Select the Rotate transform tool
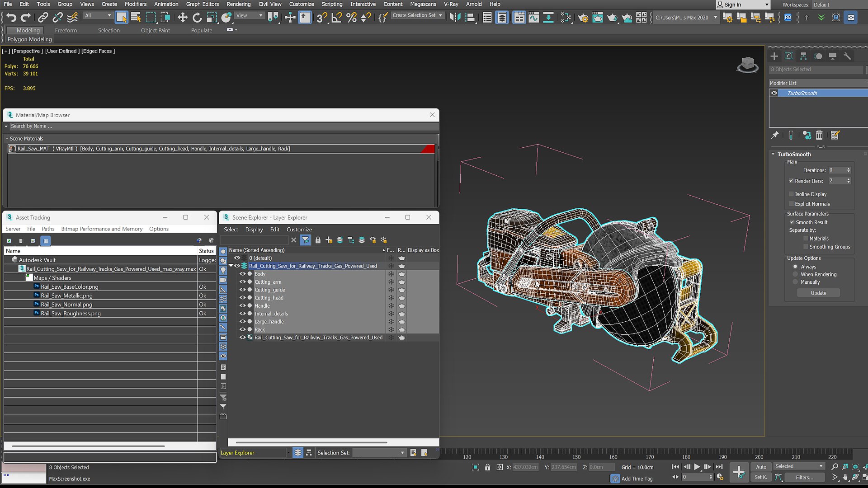The width and height of the screenshot is (868, 488). tap(197, 18)
